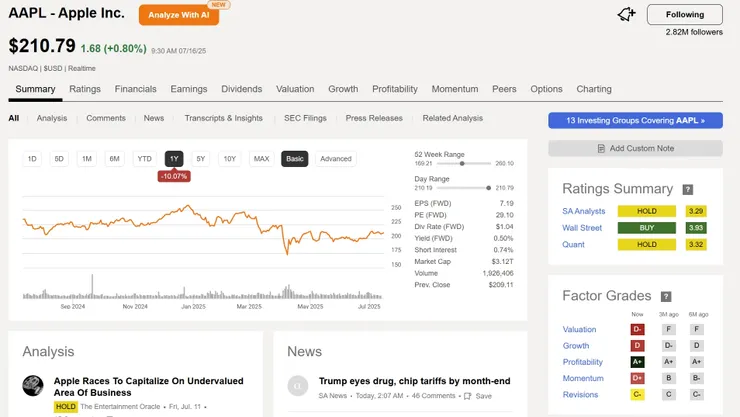Click the AAPL price chart line

(203, 229)
